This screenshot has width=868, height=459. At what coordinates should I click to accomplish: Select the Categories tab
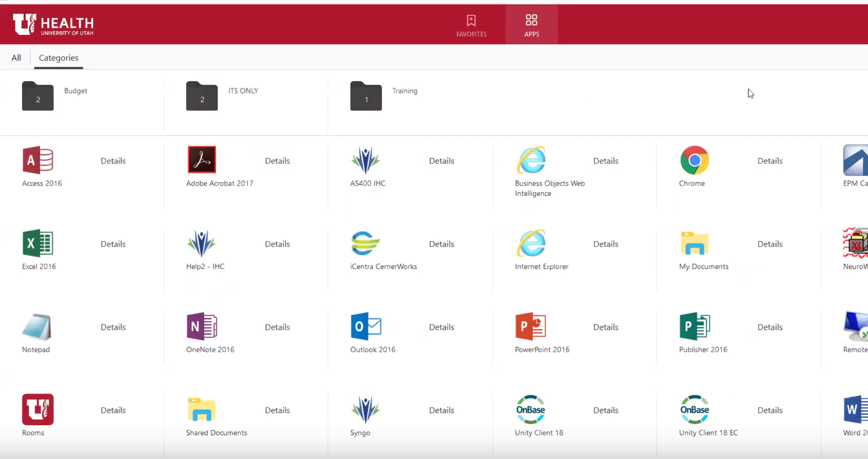pos(59,58)
